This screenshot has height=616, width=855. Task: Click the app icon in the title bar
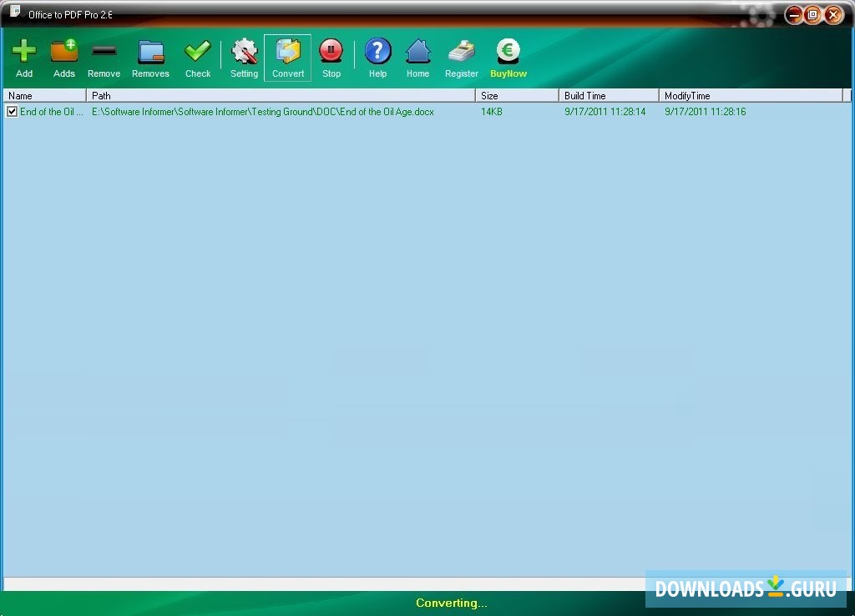(x=15, y=12)
